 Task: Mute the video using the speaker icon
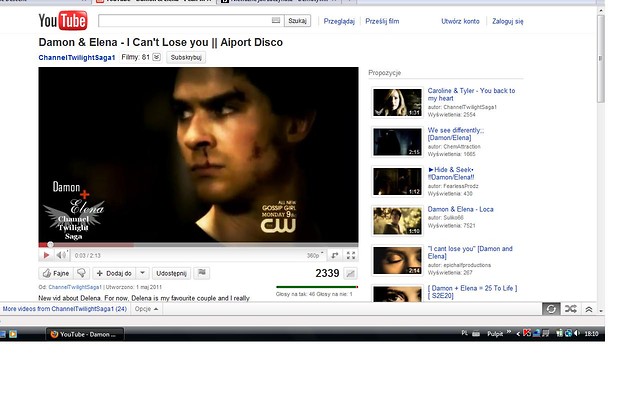[x=61, y=255]
